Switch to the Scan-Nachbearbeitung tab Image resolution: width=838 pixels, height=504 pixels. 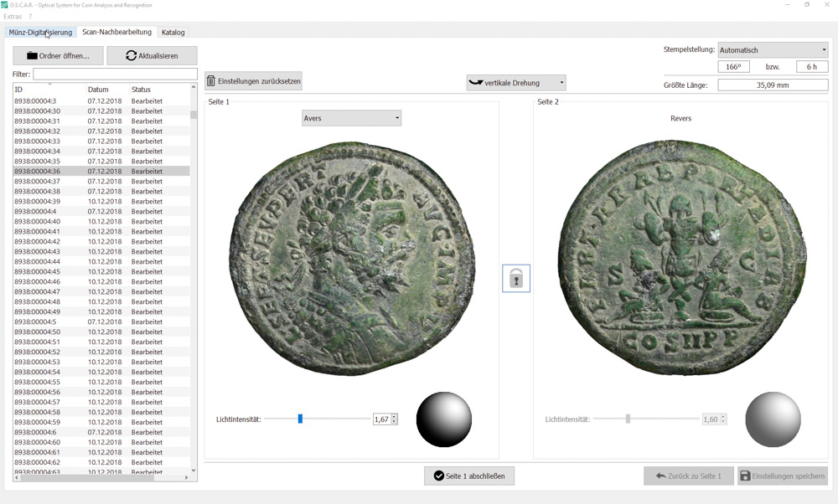point(116,33)
